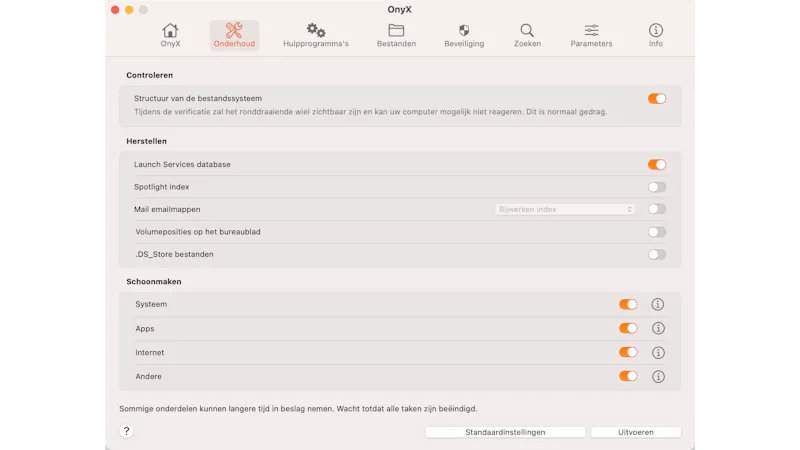Show info for Andere cleaning

coord(658,376)
